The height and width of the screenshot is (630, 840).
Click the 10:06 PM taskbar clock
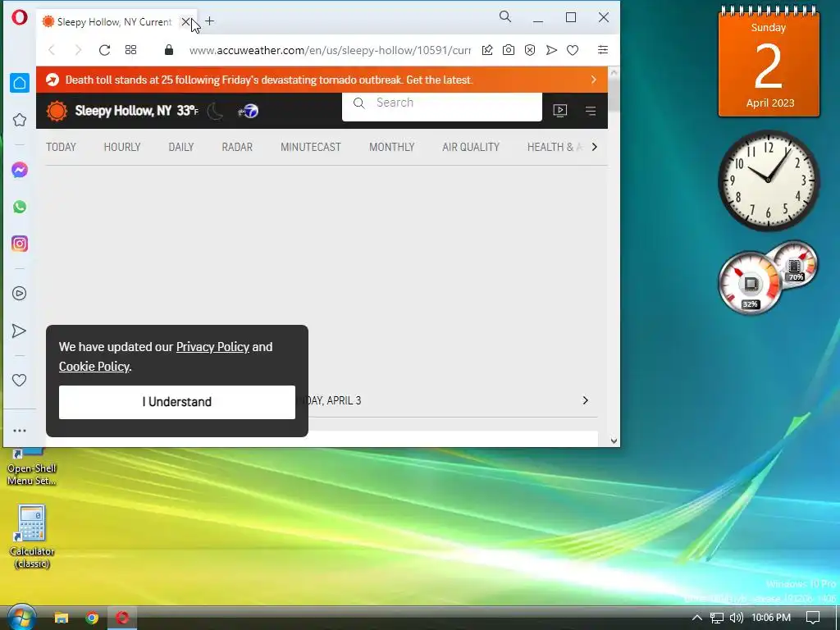[x=771, y=618]
